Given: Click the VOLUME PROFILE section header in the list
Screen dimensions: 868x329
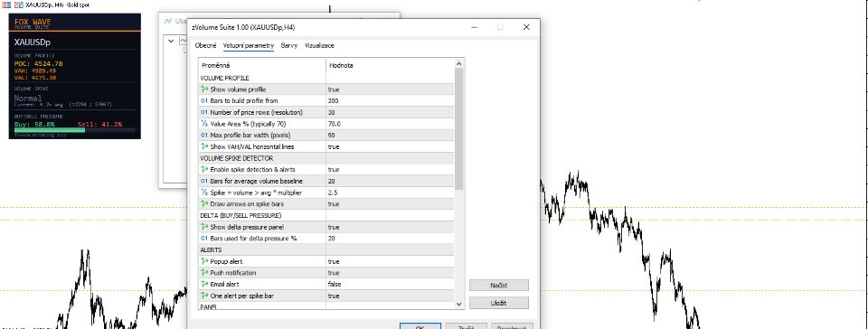Looking at the screenshot, I should tap(224, 78).
